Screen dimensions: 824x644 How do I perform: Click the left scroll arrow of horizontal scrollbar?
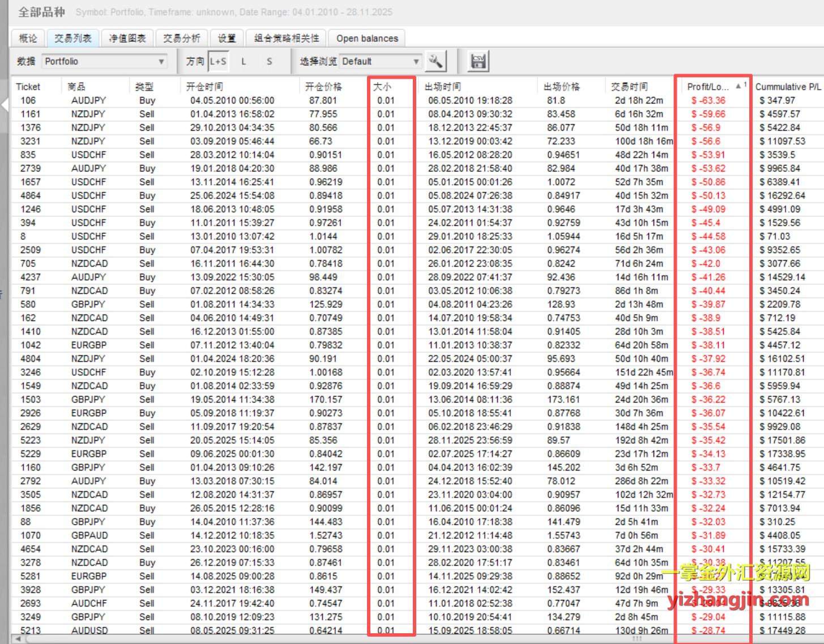18,639
